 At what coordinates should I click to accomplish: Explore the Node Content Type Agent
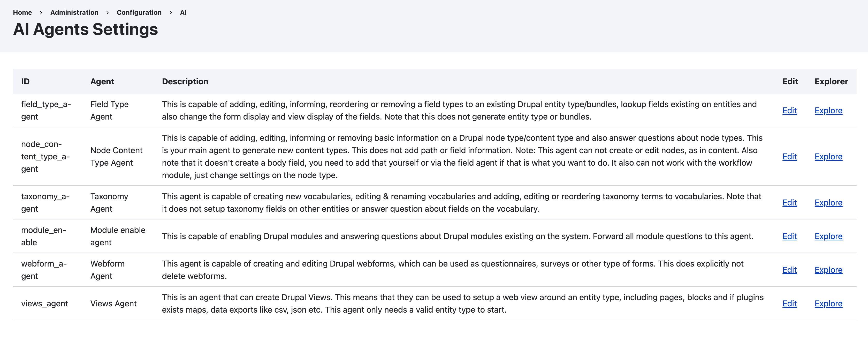(x=828, y=157)
